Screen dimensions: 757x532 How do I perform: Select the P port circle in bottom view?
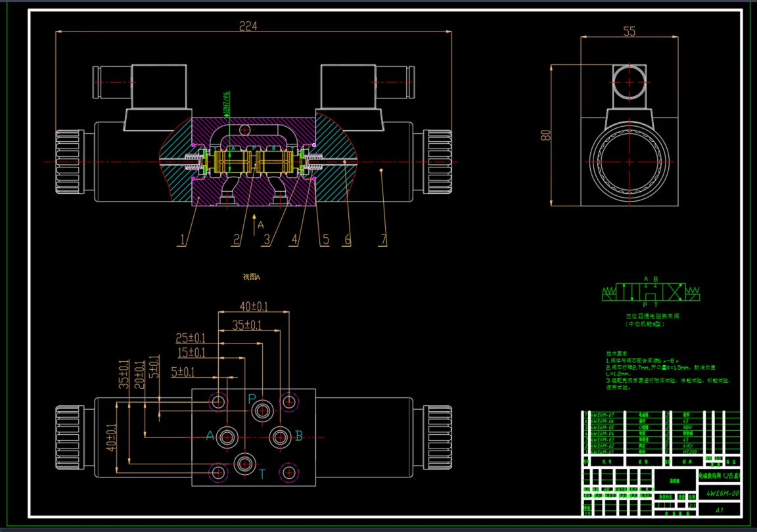[263, 411]
